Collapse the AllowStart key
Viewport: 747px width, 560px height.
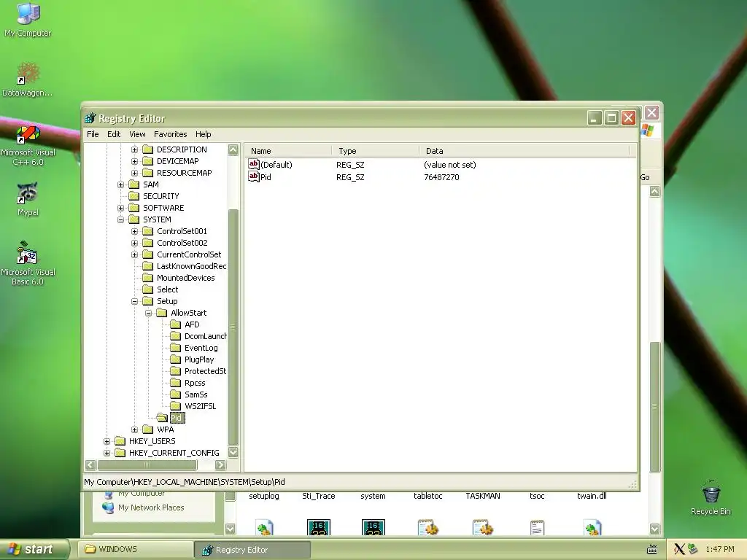148,313
